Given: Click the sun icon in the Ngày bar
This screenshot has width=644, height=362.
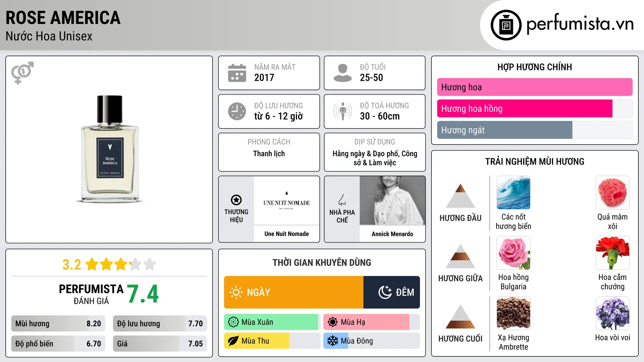Looking at the screenshot, I should pyautogui.click(x=236, y=292).
